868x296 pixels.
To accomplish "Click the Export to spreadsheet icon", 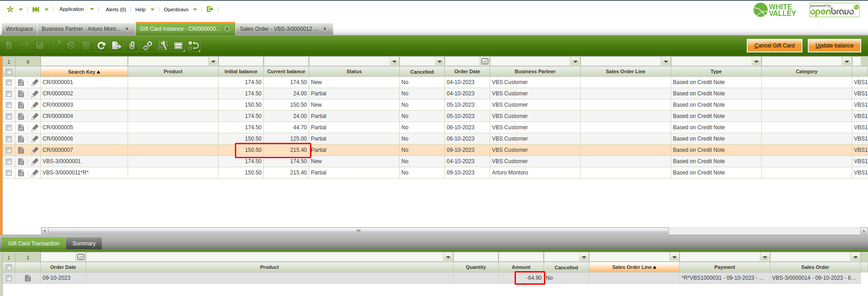I will click(116, 46).
